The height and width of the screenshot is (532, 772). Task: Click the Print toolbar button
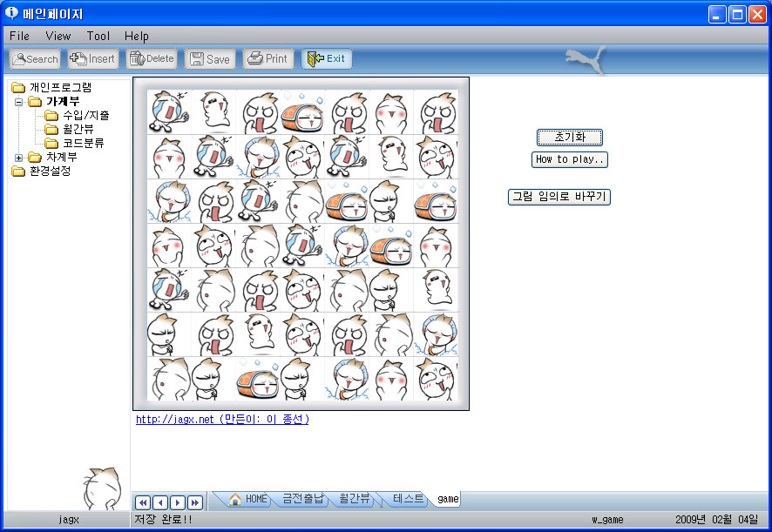268,59
